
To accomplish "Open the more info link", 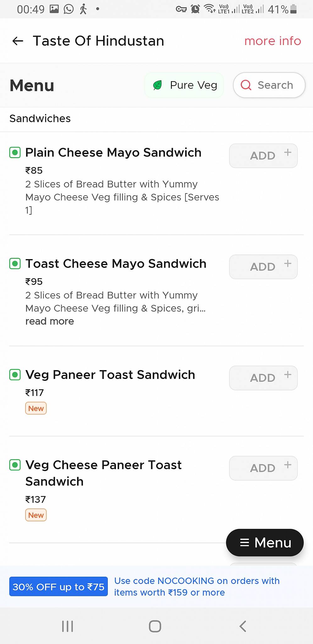I will [272, 41].
